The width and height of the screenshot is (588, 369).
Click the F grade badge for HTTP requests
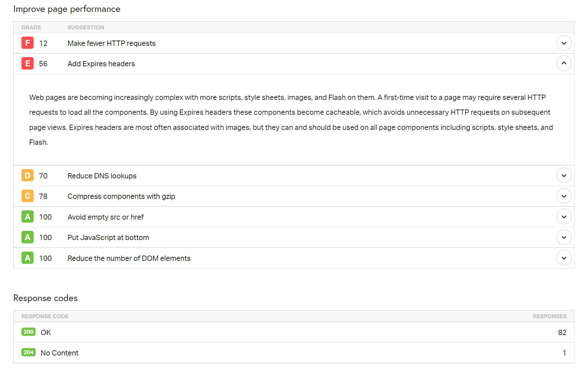27,43
